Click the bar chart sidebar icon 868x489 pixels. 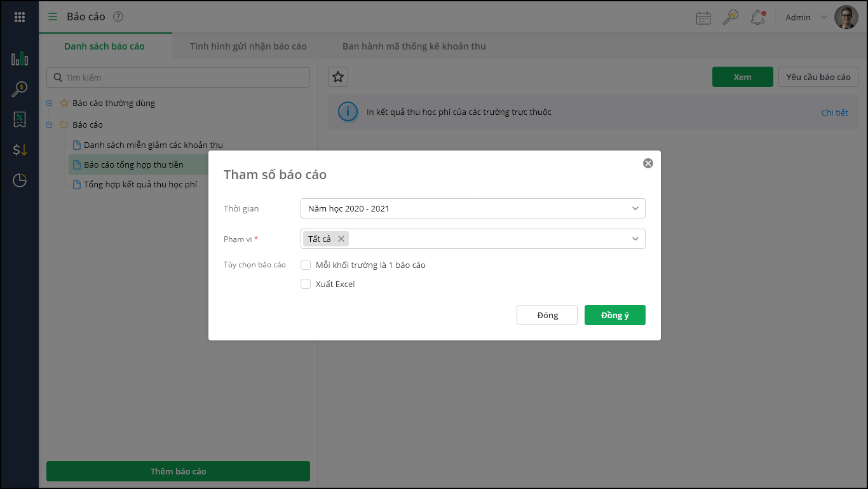[20, 59]
